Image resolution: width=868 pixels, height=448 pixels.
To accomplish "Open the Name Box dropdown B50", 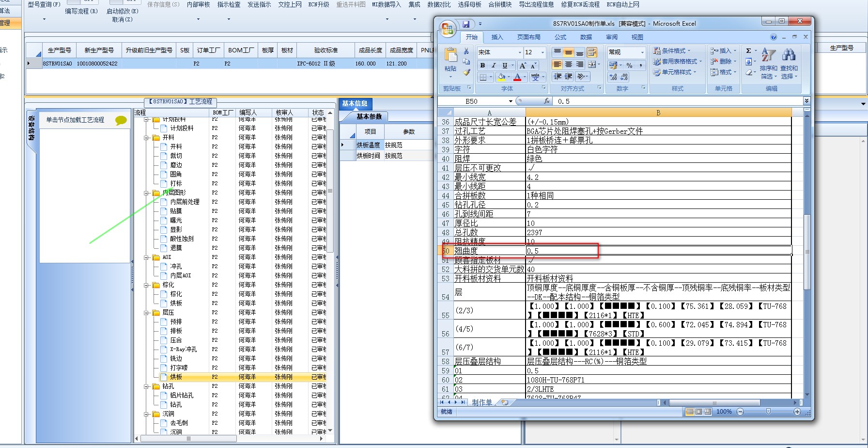I will [x=511, y=101].
